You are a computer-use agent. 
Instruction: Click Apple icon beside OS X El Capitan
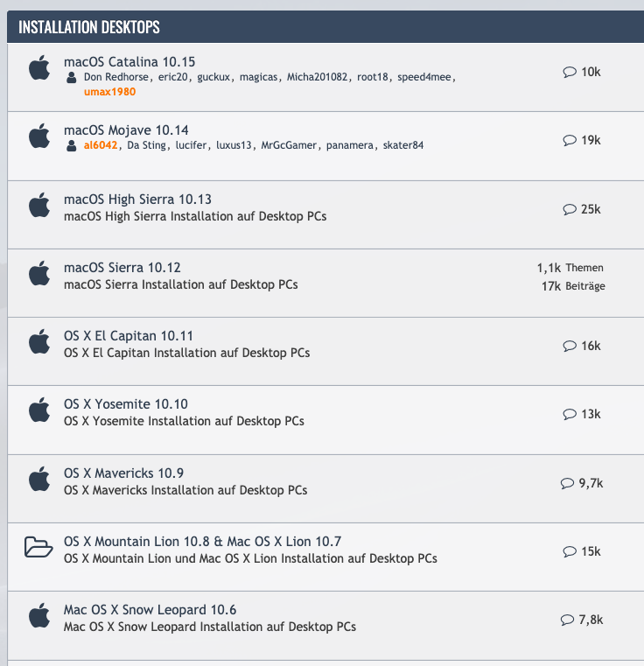coord(39,342)
